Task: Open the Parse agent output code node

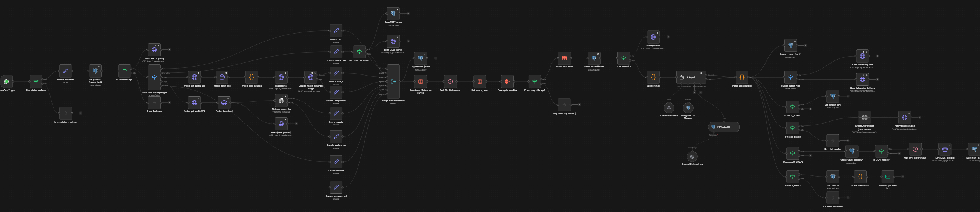Action: coord(742,77)
